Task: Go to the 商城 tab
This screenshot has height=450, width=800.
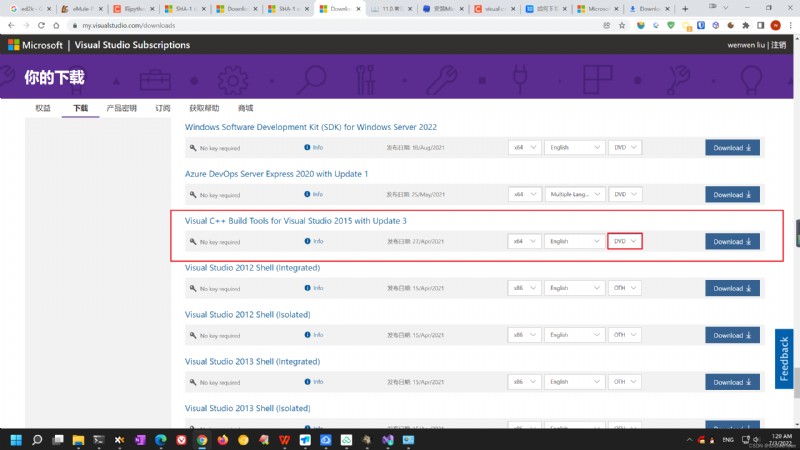Action: 245,108
